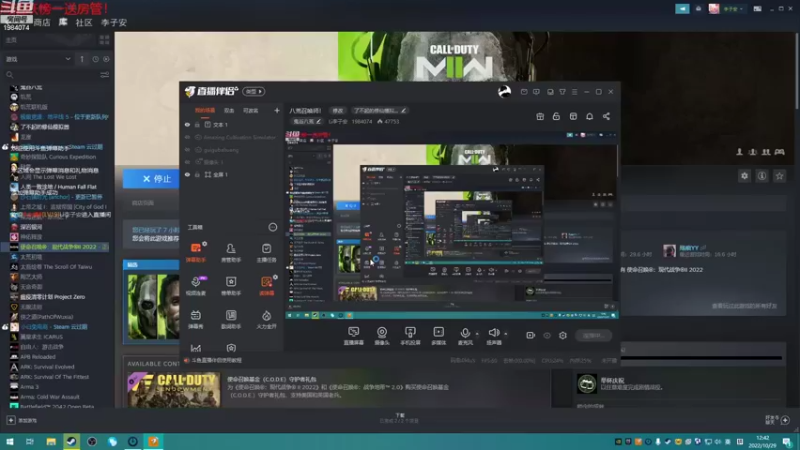Open the streamer tasks tool icon
Screen dimensions: 800x450
click(x=266, y=252)
